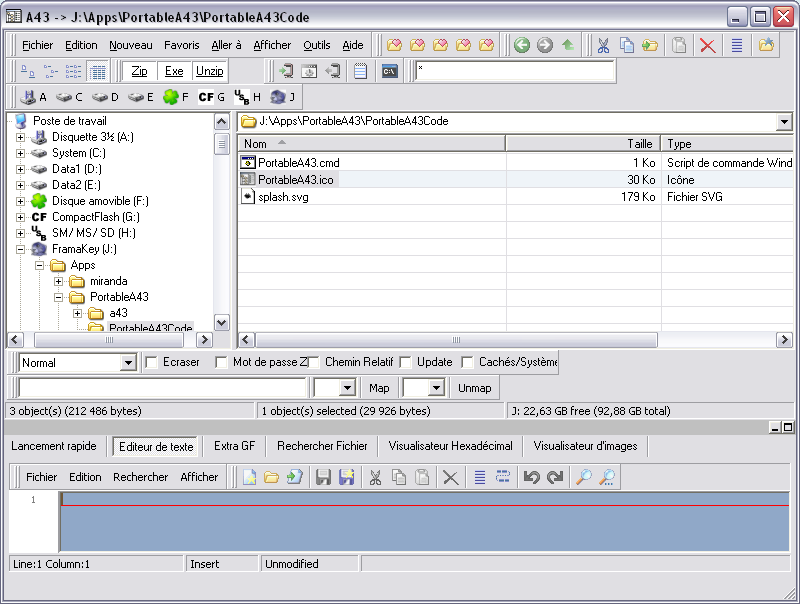
Task: Jump to CompactFlash drive G in drive bar
Action: [x=211, y=97]
